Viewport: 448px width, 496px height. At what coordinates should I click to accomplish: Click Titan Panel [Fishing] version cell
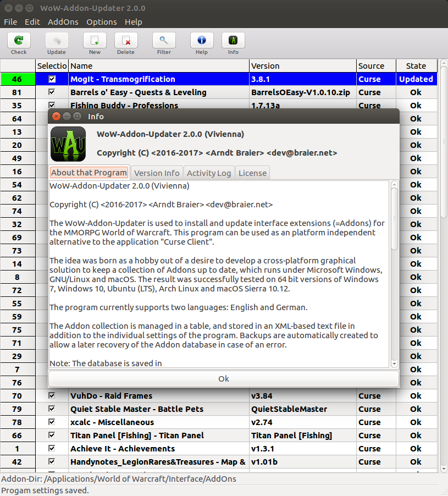pos(302,436)
